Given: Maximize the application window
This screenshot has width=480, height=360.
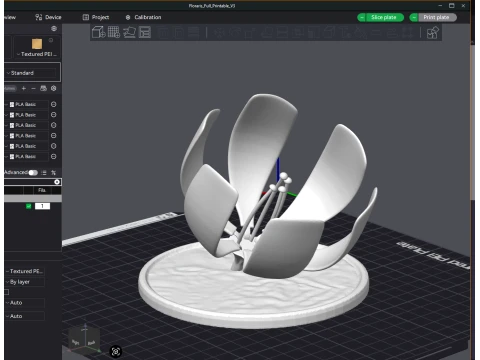Looking at the screenshot, I should (452, 6).
